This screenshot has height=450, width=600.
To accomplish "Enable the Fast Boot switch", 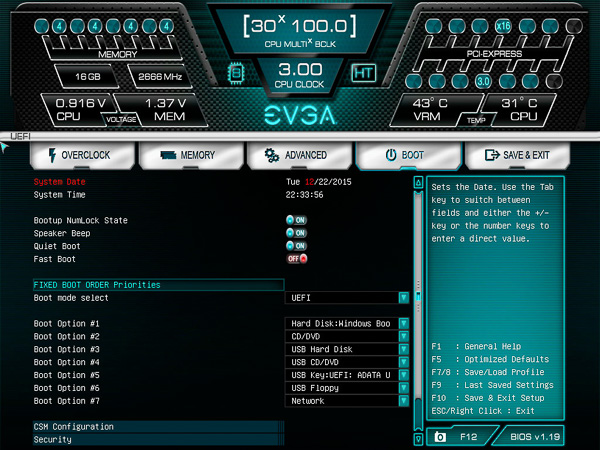I will (x=297, y=259).
